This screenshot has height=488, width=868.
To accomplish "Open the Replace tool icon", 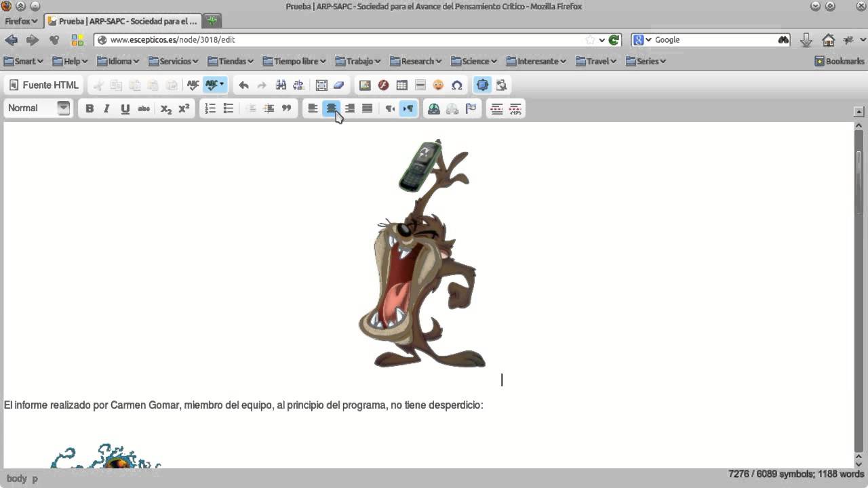I will (x=299, y=85).
